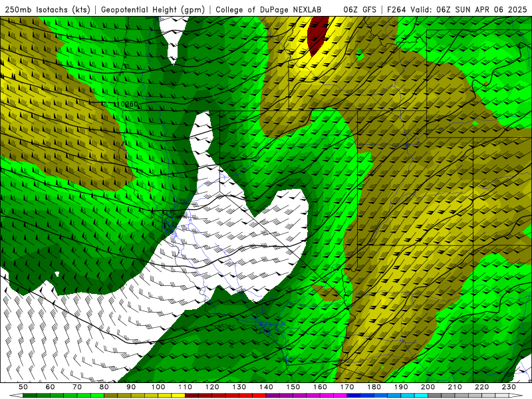This screenshot has height=399, width=532.
Task: Choose the '160' label on the color bar
Action: tap(320, 387)
